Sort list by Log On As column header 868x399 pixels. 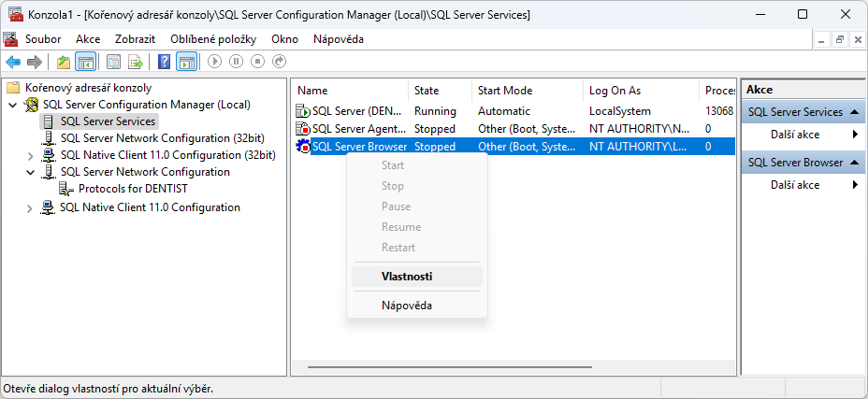tap(641, 91)
